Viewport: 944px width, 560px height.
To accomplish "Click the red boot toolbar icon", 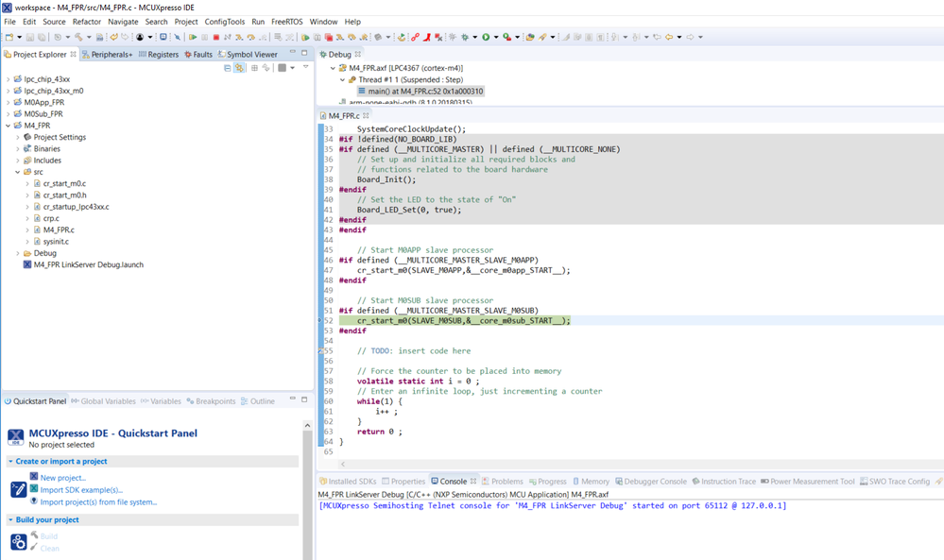I will [426, 37].
